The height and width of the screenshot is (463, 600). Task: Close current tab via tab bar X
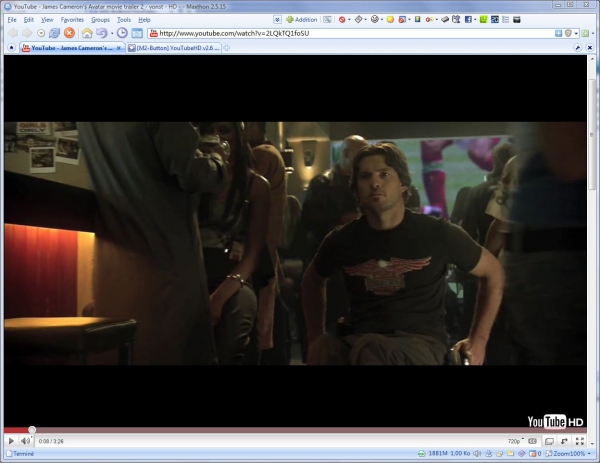(x=590, y=48)
